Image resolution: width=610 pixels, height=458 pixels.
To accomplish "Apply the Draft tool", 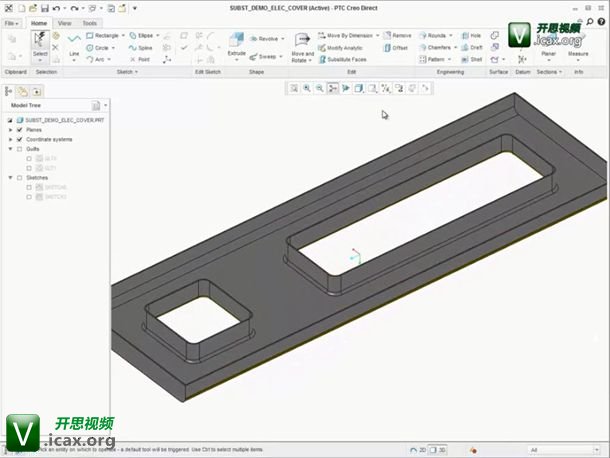I will point(472,47).
